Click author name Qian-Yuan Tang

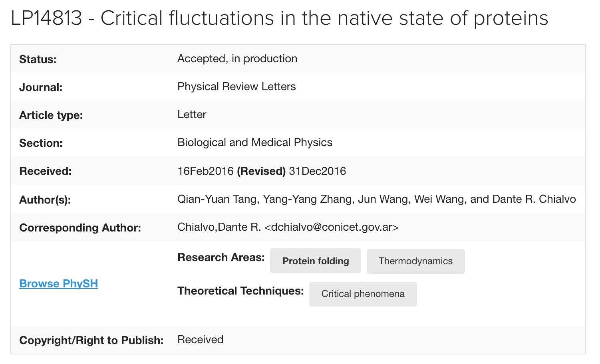[x=217, y=199]
